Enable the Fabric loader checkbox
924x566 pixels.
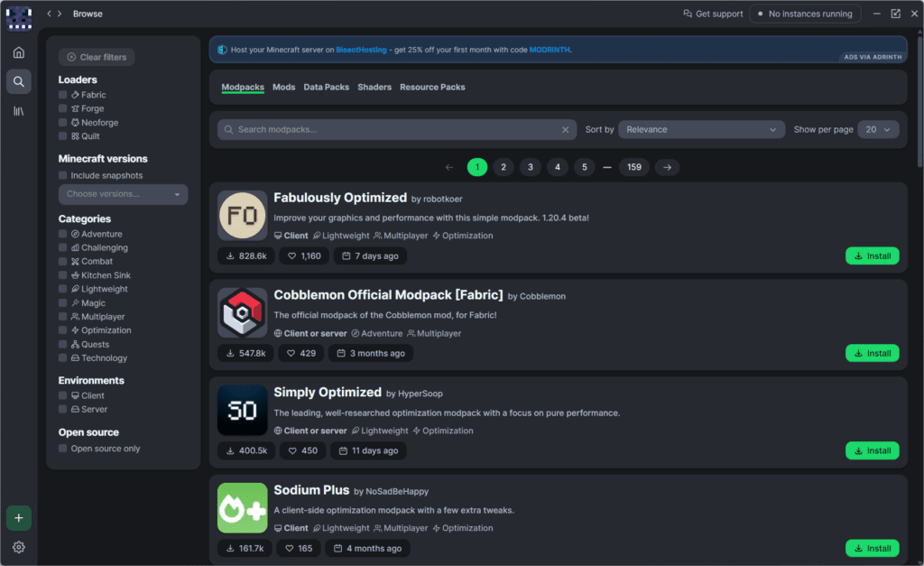click(63, 95)
